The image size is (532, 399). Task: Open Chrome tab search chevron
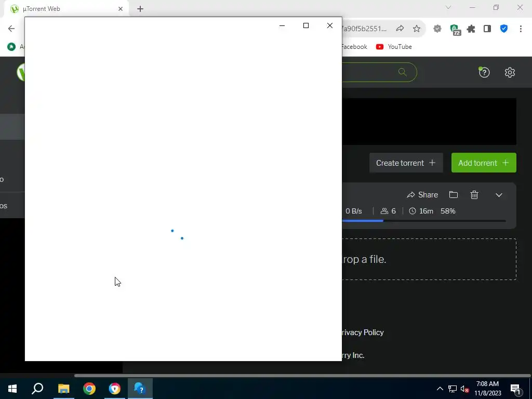click(x=448, y=7)
